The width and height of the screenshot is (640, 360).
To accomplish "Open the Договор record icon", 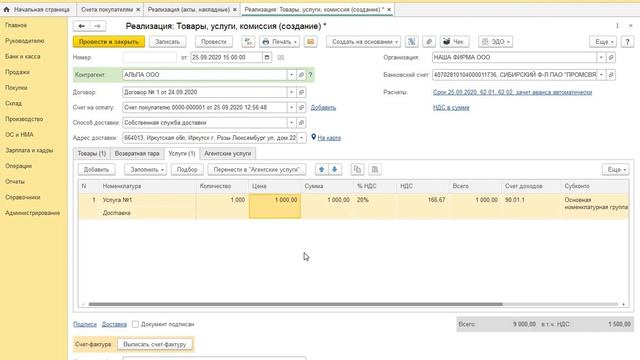I will point(301,92).
